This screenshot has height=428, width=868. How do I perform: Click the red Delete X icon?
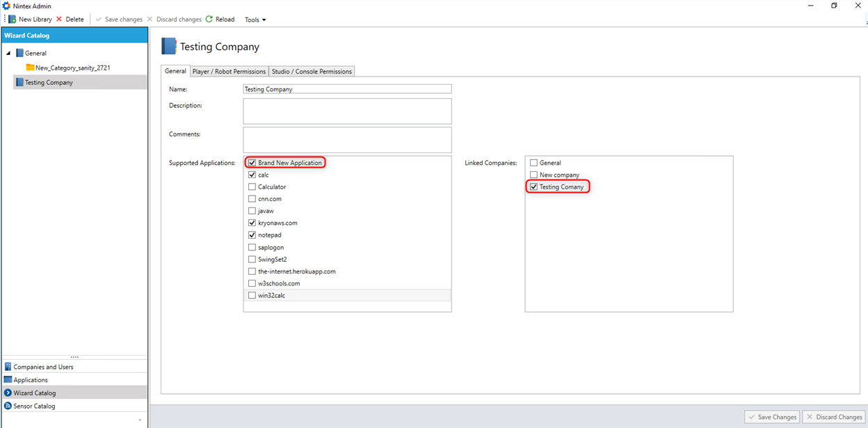59,19
